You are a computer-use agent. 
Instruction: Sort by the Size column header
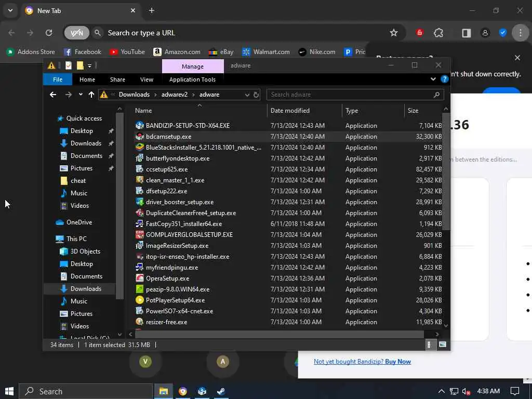tap(413, 111)
